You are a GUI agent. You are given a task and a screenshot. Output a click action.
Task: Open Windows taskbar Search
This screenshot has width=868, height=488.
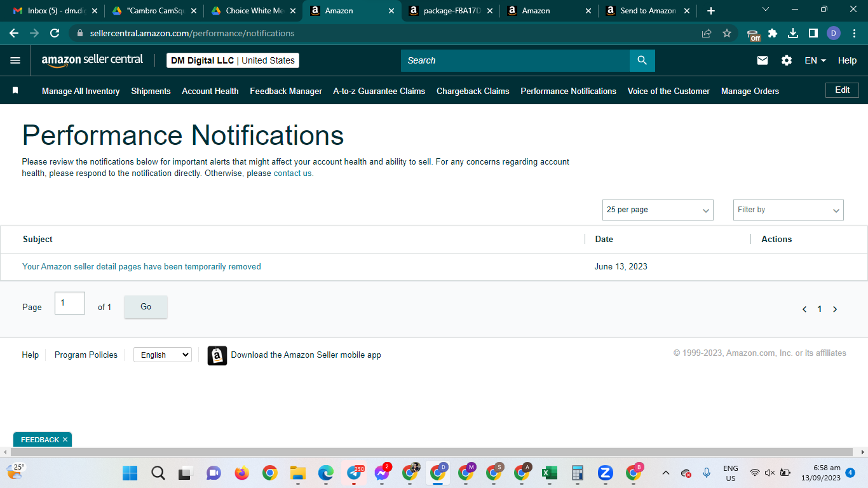(x=158, y=473)
